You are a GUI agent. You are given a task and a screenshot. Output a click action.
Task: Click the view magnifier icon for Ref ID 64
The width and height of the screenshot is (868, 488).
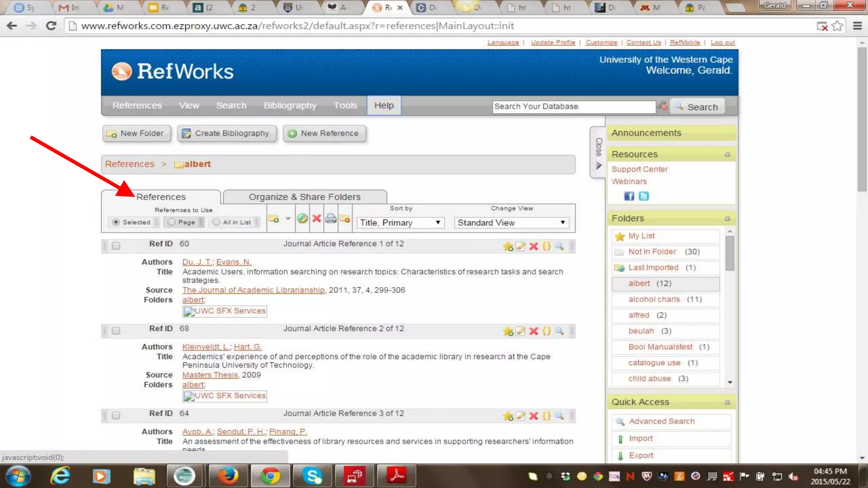click(x=559, y=416)
